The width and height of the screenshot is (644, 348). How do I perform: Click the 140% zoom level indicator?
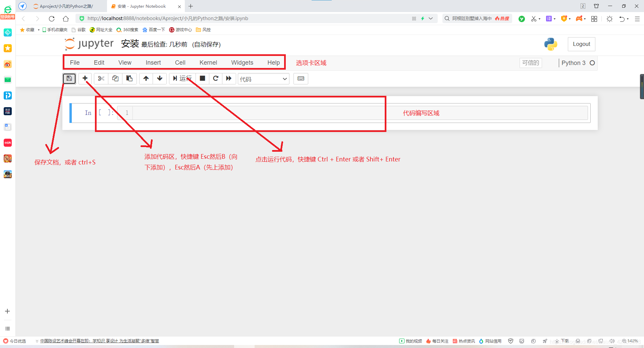[630, 341]
